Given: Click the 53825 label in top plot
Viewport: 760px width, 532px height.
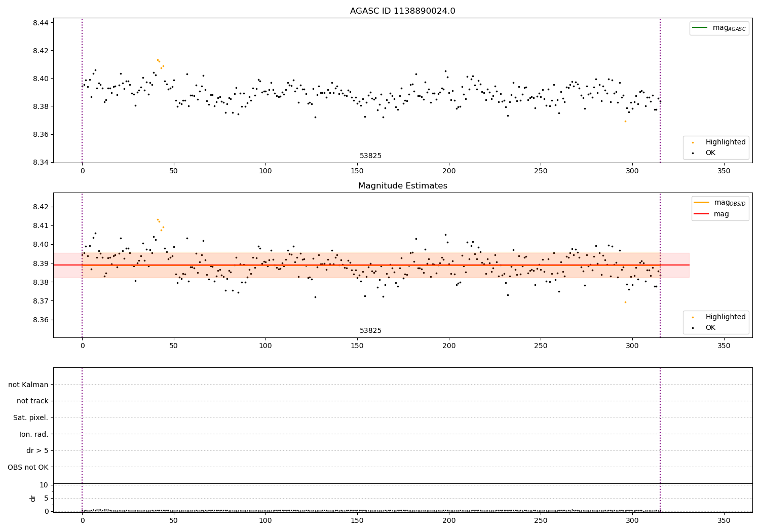Looking at the screenshot, I should click(x=370, y=156).
